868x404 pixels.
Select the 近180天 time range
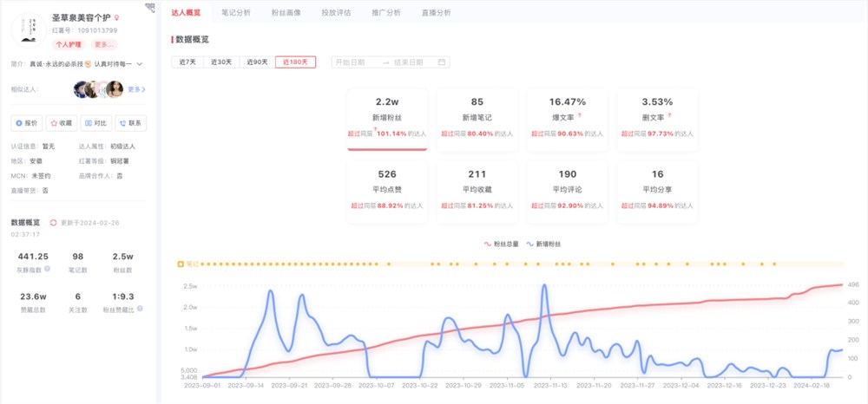coord(296,62)
